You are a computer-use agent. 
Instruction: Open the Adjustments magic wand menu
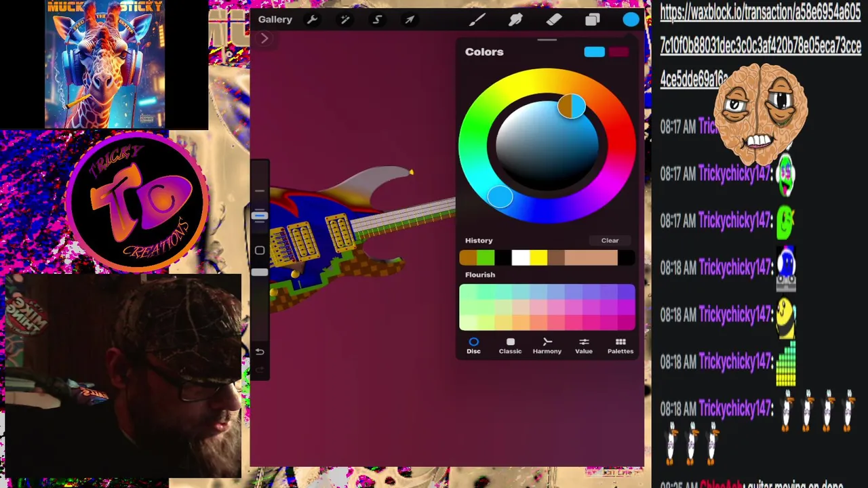click(344, 20)
